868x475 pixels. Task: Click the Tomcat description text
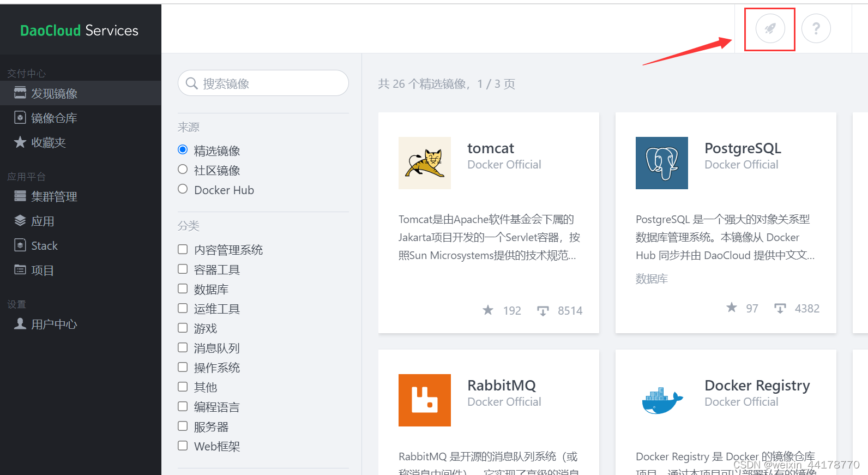[x=489, y=237]
